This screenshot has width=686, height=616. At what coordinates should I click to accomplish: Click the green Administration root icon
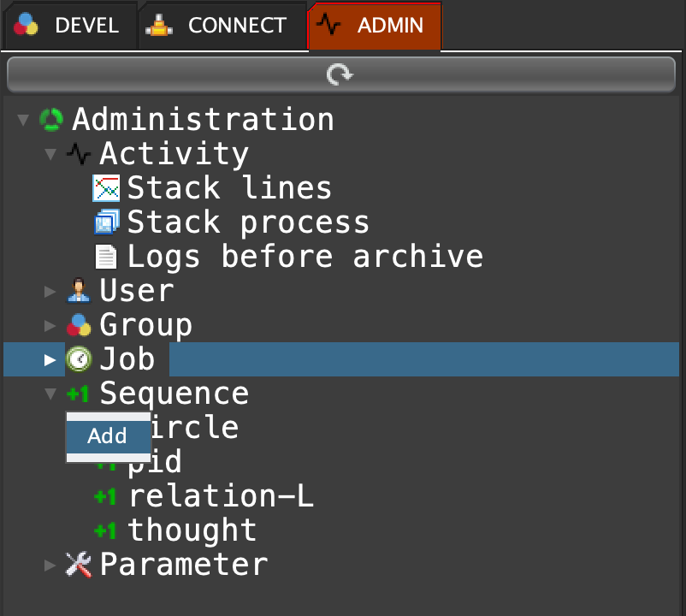pyautogui.click(x=51, y=120)
